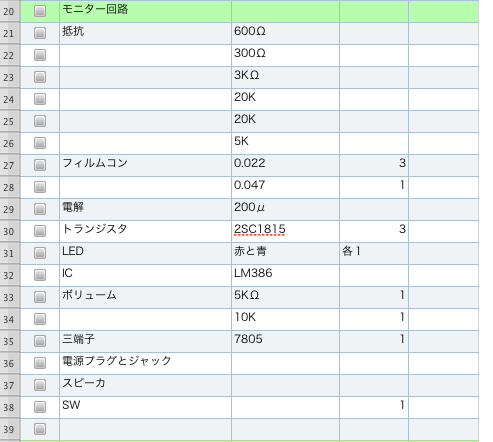Select the 5K cell in row 26
The width and height of the screenshot is (493, 442).
[x=285, y=143]
